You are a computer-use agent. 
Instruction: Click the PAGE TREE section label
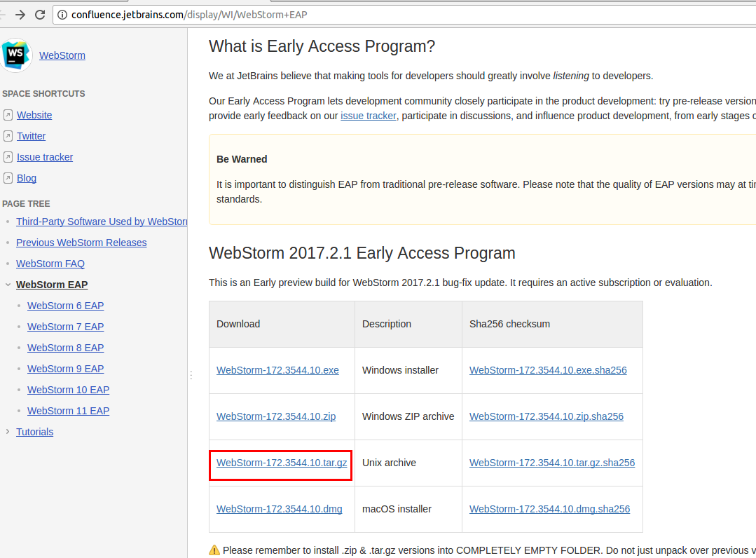click(x=26, y=203)
